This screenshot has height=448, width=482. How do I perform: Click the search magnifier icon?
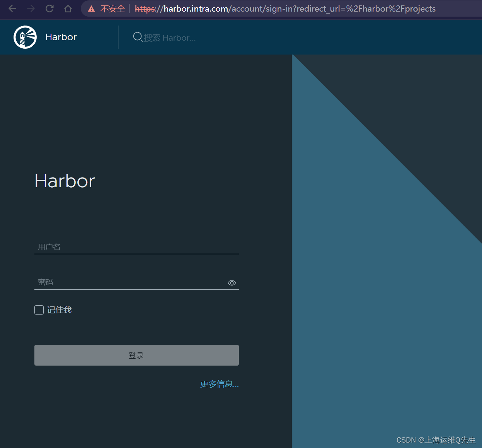[138, 37]
